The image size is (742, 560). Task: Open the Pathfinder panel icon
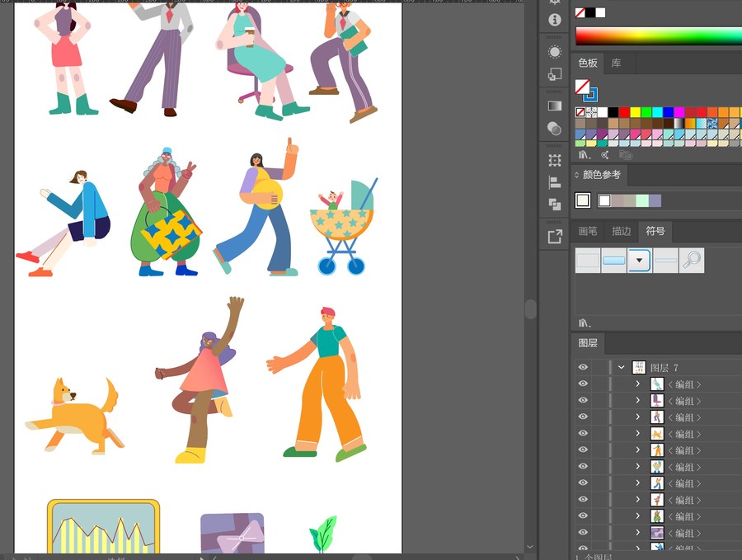[x=555, y=204]
